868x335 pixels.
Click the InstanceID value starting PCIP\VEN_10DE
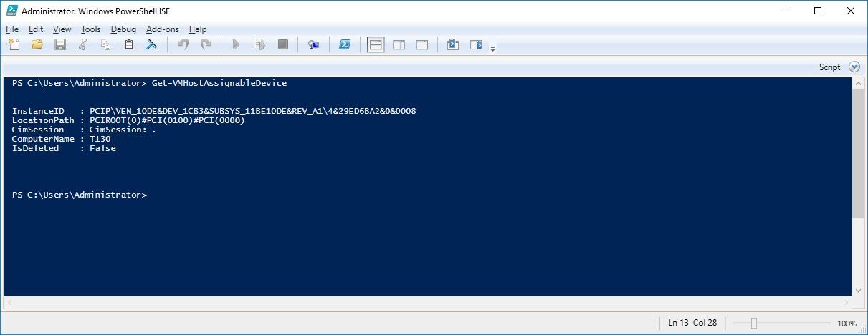click(x=253, y=111)
